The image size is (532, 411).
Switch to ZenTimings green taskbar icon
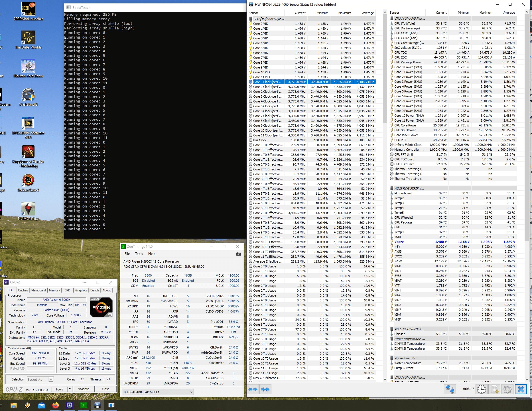(83, 405)
